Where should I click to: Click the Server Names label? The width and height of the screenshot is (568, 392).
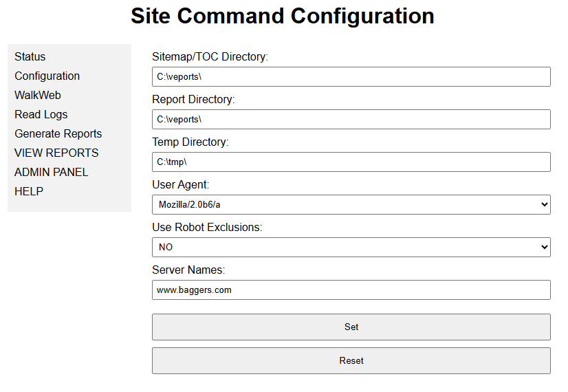point(188,270)
